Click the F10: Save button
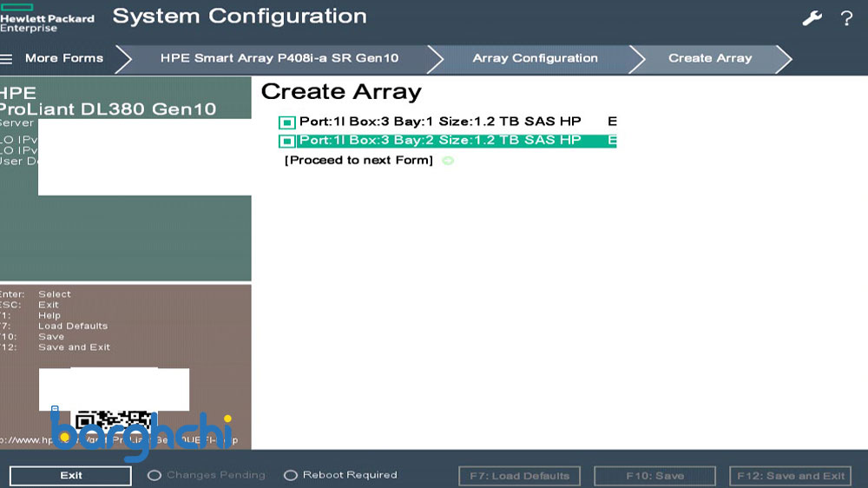The height and width of the screenshot is (488, 868). coord(654,476)
